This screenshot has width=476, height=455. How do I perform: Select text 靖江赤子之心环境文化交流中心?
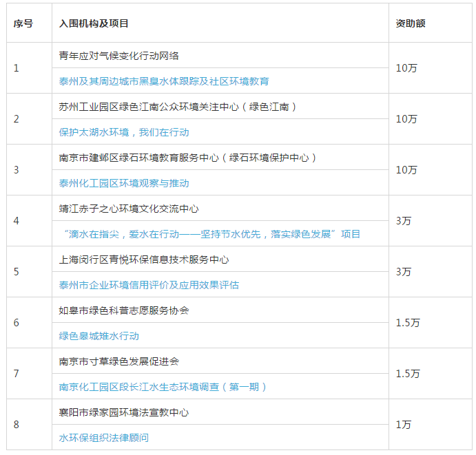pos(129,209)
